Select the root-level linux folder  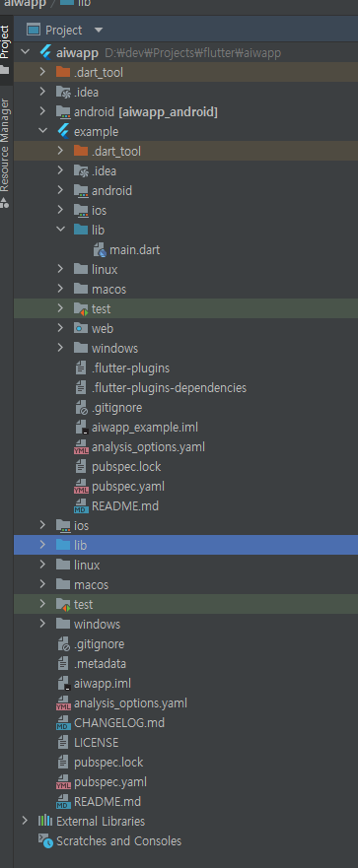[87, 566]
